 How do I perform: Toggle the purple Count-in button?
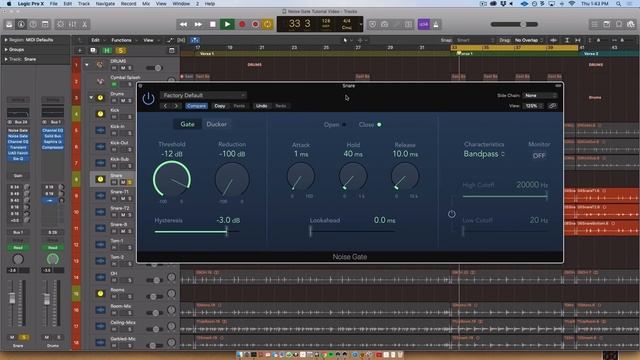click(424, 24)
